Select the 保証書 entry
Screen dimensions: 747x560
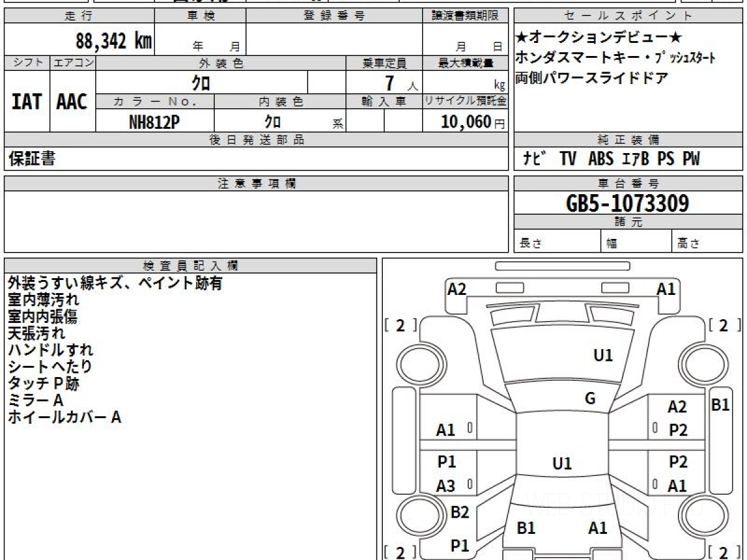(x=32, y=159)
